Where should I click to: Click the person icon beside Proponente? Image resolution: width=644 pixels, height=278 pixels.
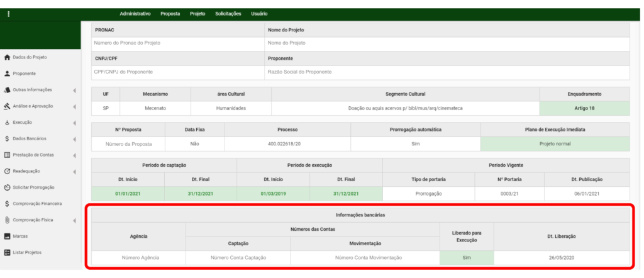[7, 74]
